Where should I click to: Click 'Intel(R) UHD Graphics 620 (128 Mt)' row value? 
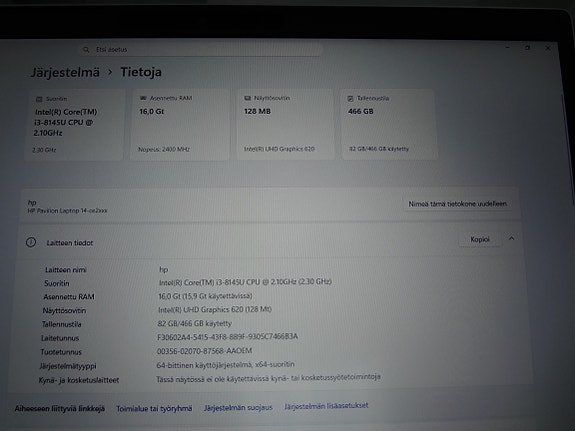tap(215, 310)
